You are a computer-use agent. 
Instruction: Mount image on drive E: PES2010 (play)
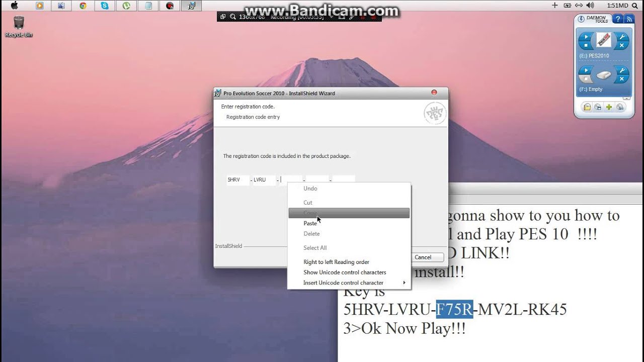click(586, 37)
